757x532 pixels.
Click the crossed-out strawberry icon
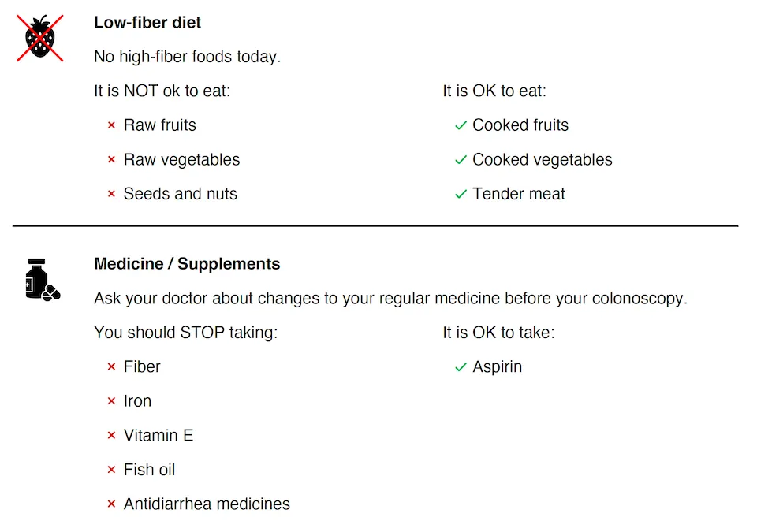[x=40, y=37]
